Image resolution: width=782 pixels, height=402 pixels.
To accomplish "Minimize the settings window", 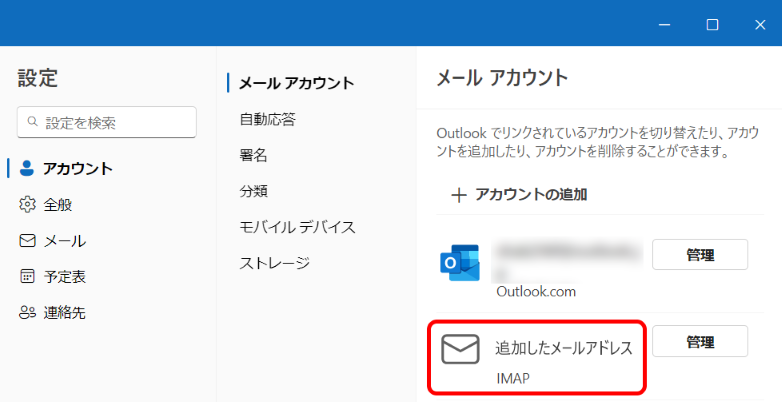I will 664,24.
